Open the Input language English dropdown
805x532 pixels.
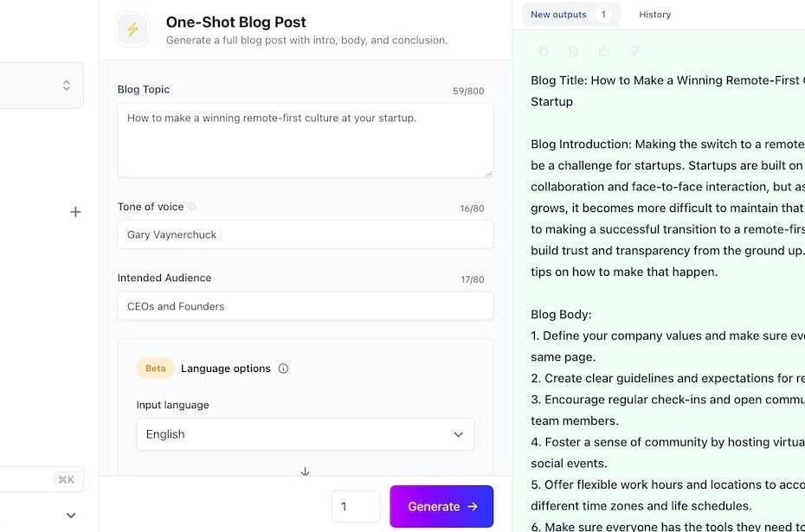pyautogui.click(x=305, y=434)
